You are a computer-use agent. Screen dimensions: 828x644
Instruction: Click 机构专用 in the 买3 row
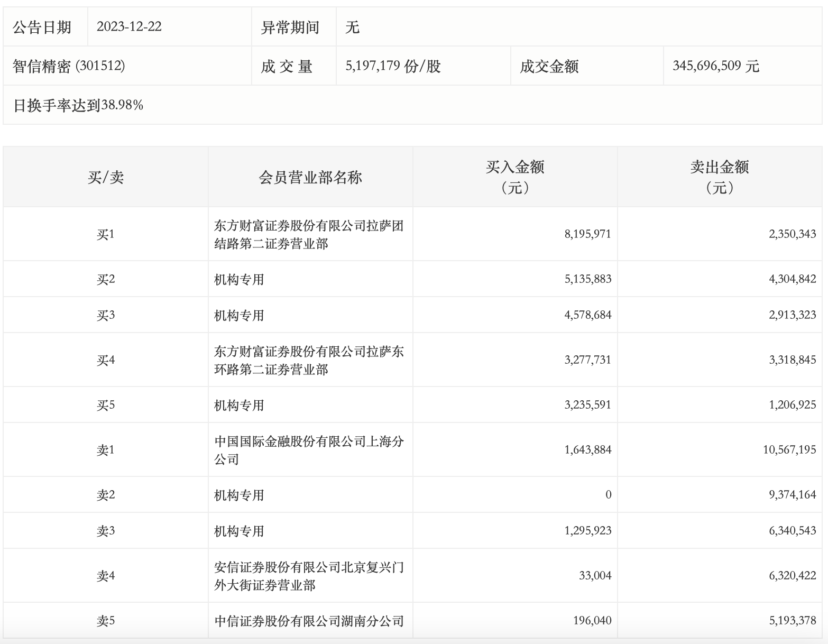pos(239,315)
